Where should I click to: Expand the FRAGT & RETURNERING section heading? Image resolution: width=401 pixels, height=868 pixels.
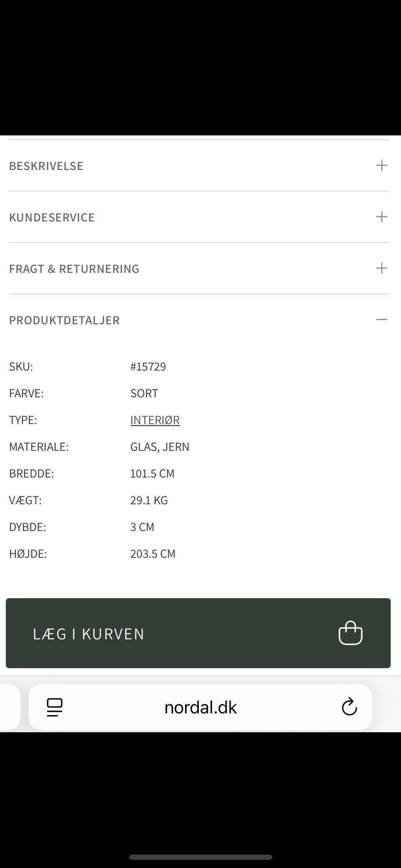coord(74,269)
